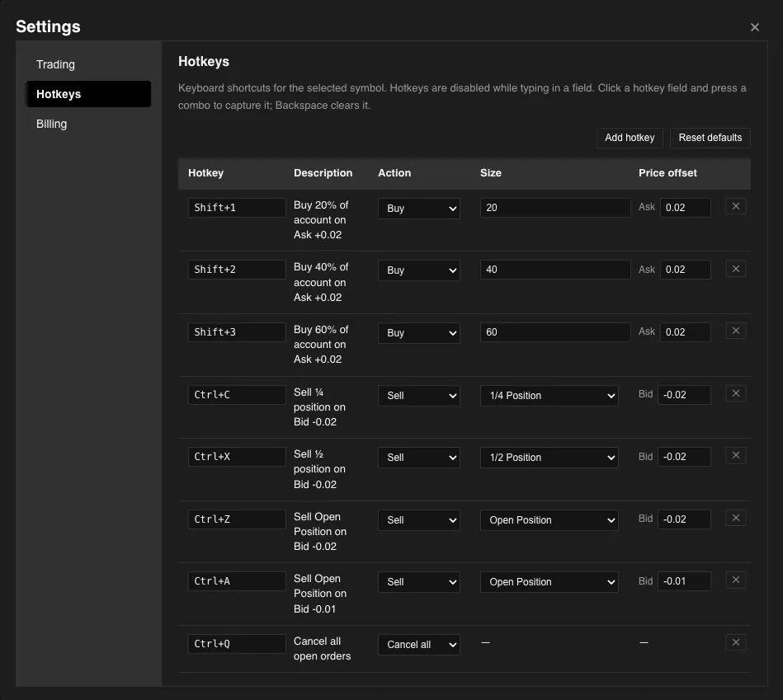Click the Shift+1 hotkey field
Viewport: 783px width, 700px height.
(237, 208)
